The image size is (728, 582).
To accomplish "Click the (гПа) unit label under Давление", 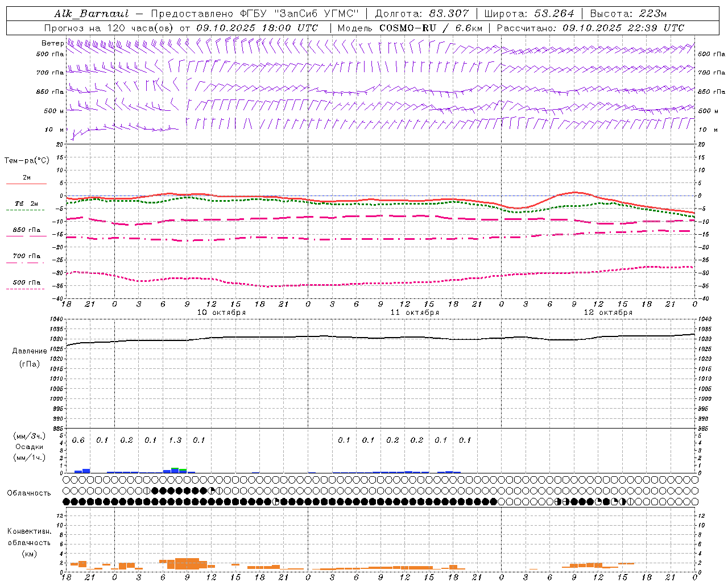I will pyautogui.click(x=30, y=364).
